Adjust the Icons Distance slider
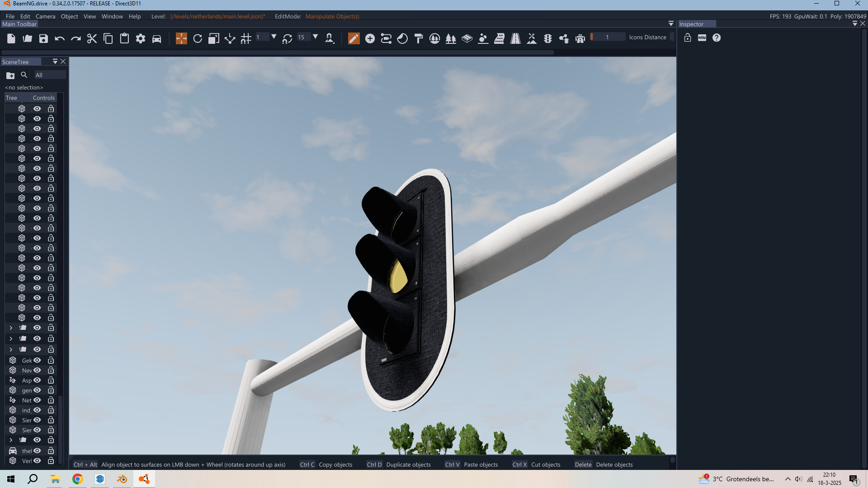 pyautogui.click(x=607, y=37)
